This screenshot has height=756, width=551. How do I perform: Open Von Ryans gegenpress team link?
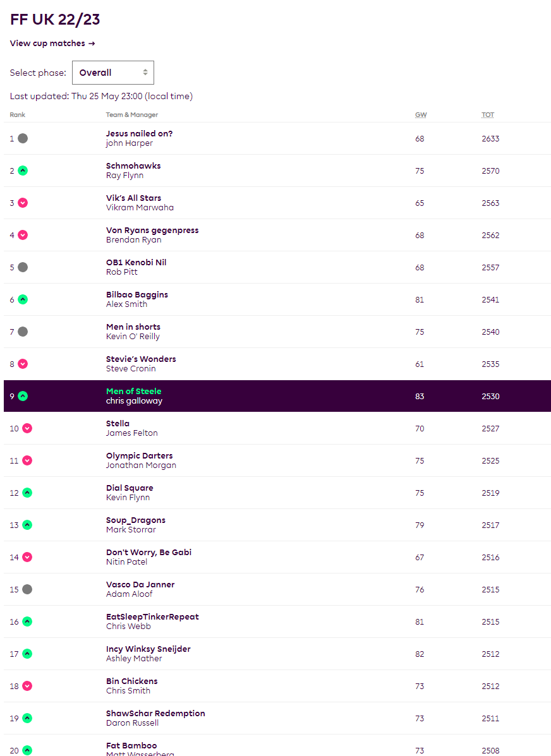[x=152, y=231]
